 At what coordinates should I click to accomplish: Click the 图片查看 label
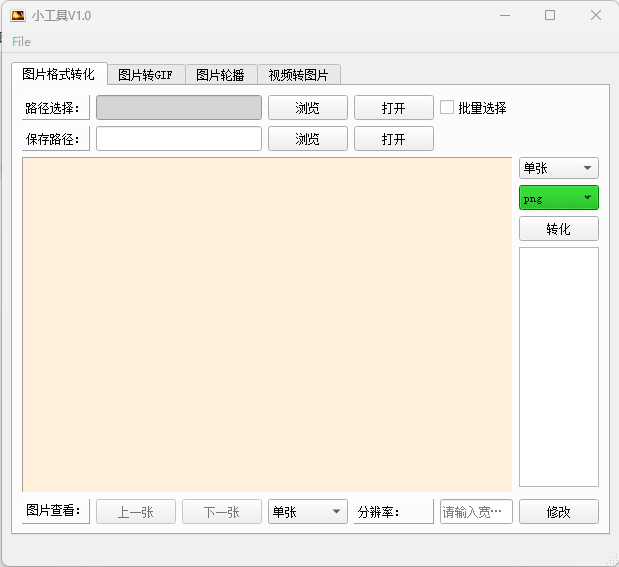point(56,512)
